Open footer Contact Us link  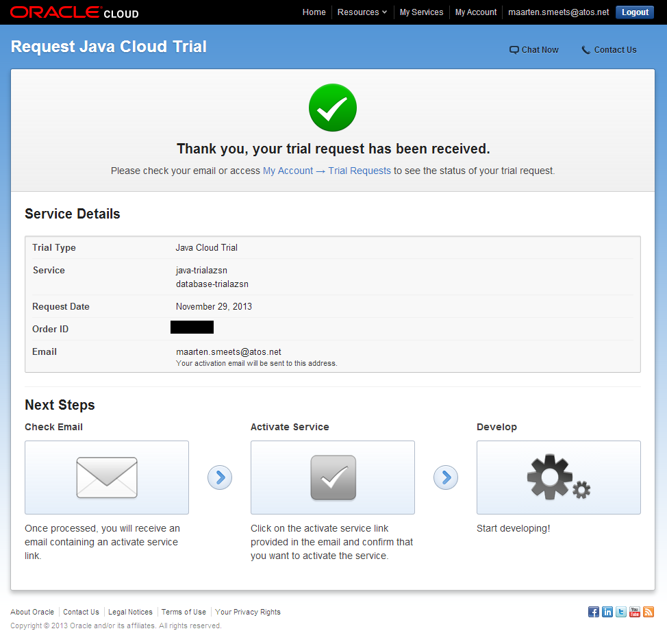(x=81, y=612)
